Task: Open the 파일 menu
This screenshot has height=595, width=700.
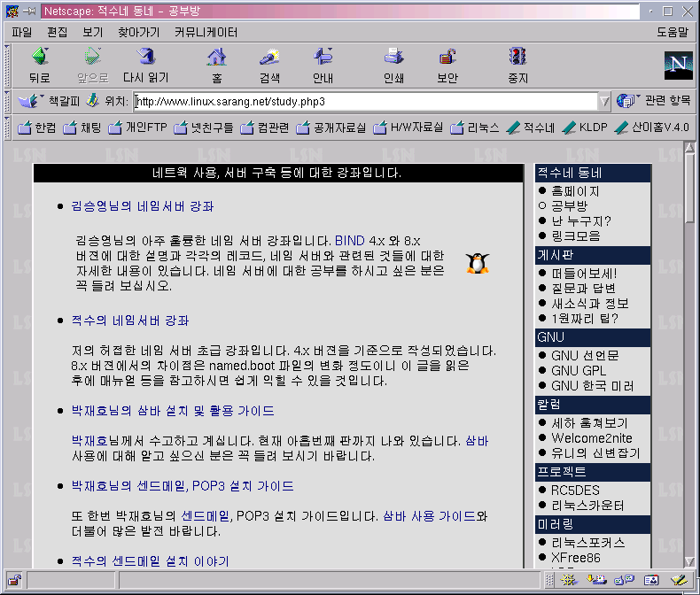Action: pyautogui.click(x=22, y=32)
